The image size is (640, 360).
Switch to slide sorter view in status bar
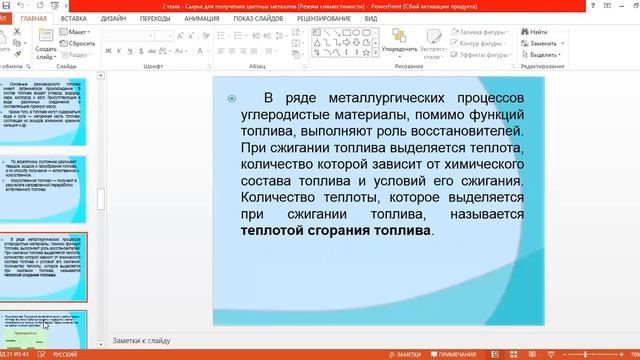point(513,354)
